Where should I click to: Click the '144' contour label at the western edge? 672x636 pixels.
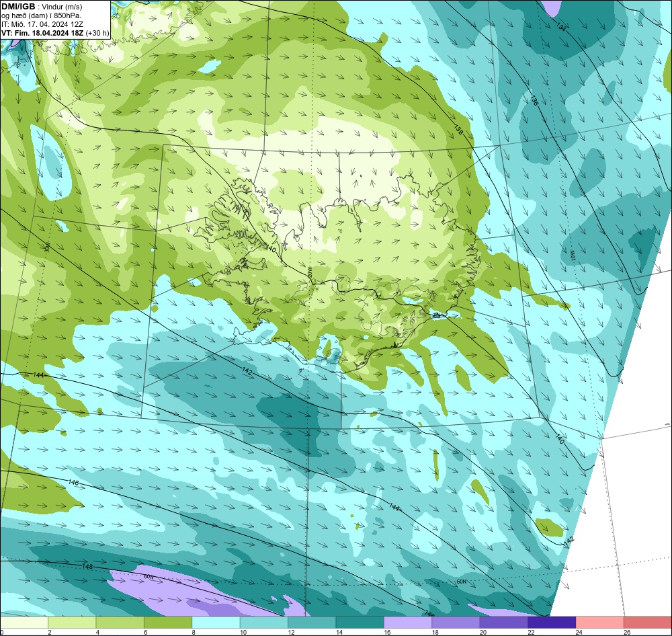coord(38,374)
